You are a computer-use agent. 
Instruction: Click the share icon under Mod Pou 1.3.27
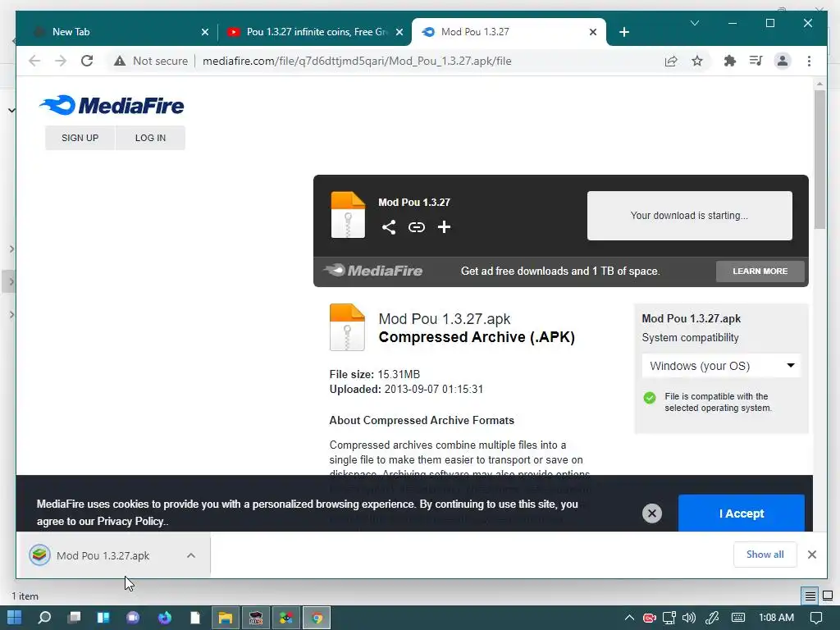click(x=389, y=227)
